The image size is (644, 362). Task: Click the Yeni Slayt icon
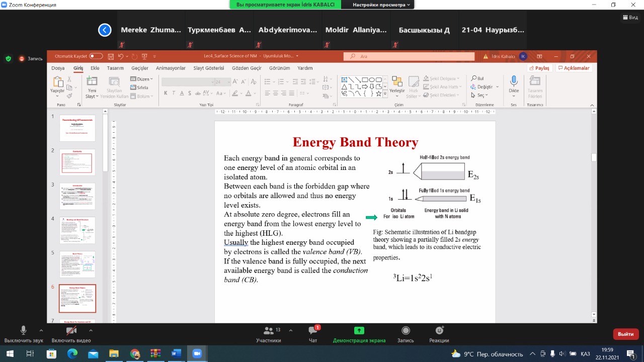point(92,82)
